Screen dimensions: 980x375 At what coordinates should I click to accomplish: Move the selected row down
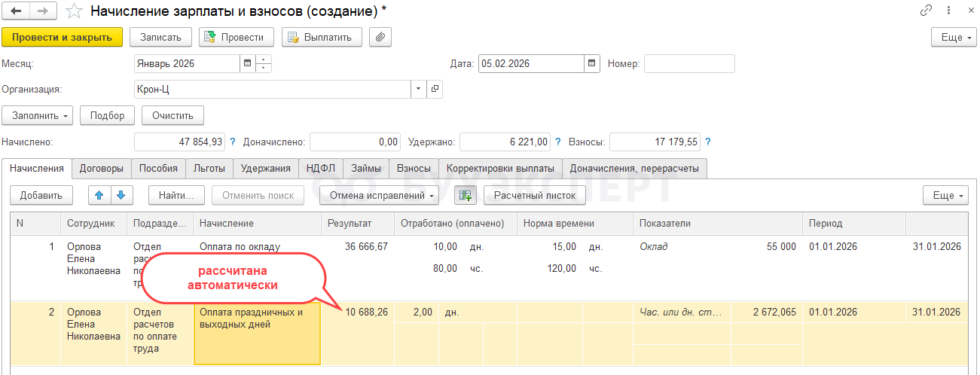tap(121, 195)
